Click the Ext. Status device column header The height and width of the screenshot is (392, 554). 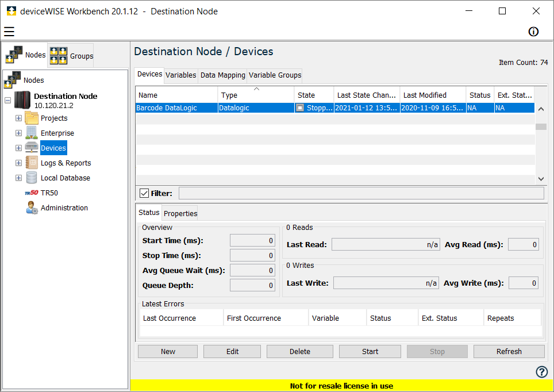point(514,95)
